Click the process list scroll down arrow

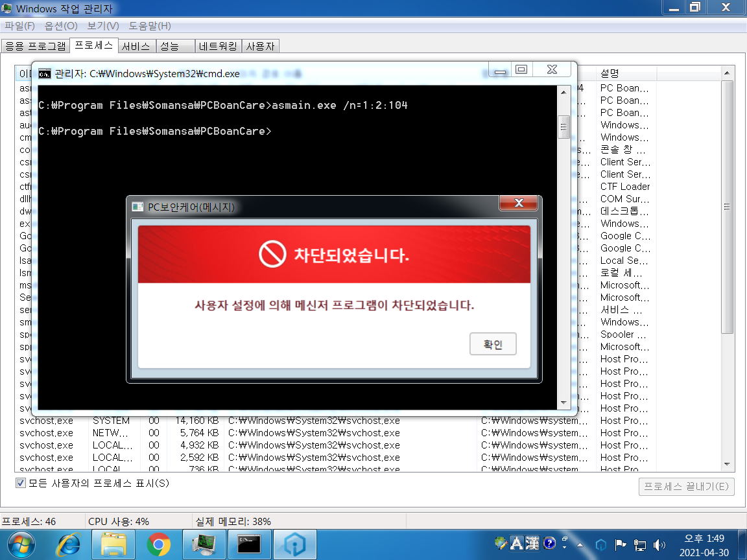pyautogui.click(x=727, y=464)
